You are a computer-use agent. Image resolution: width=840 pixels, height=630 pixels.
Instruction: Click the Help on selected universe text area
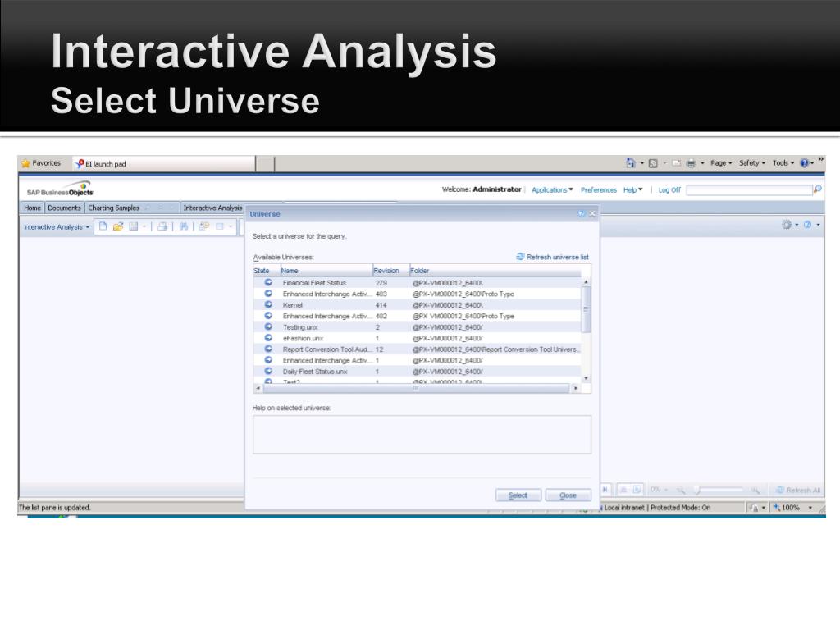(422, 435)
